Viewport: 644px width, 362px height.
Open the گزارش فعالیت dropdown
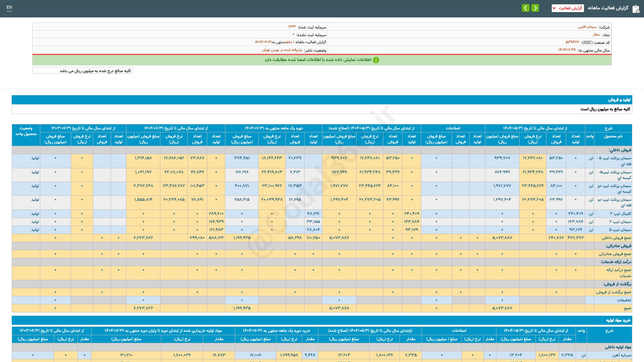[x=568, y=8]
